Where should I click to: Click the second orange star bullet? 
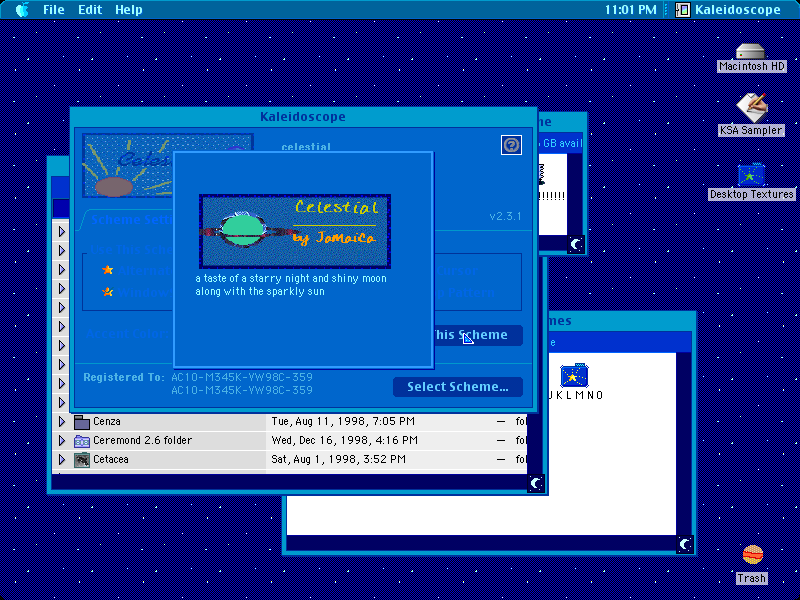point(107,292)
